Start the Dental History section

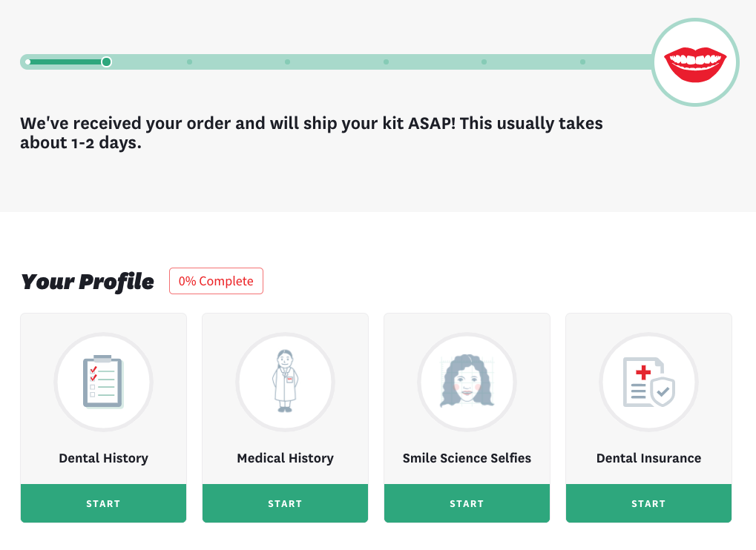(x=103, y=503)
